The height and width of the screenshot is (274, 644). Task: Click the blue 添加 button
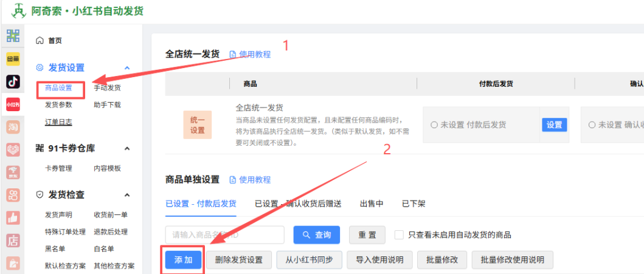coord(183,259)
